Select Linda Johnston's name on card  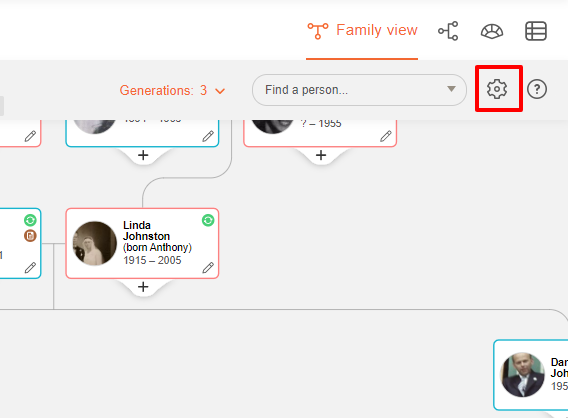click(x=146, y=231)
